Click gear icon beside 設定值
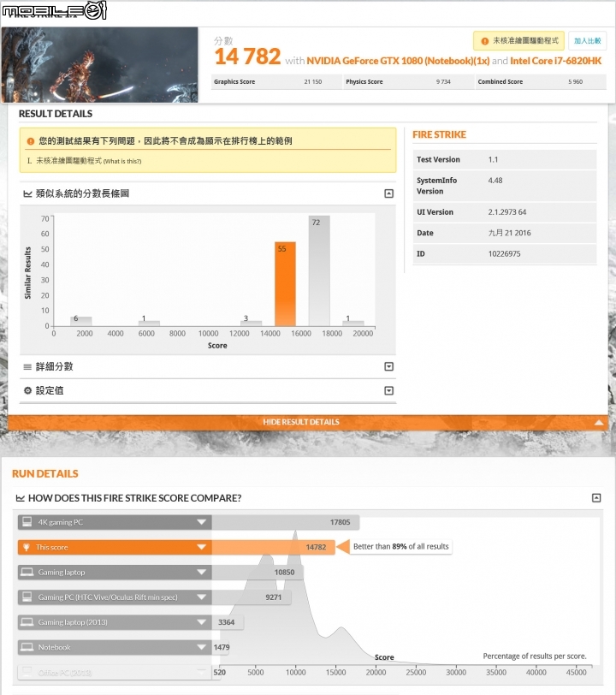616x695 pixels. pos(27,390)
